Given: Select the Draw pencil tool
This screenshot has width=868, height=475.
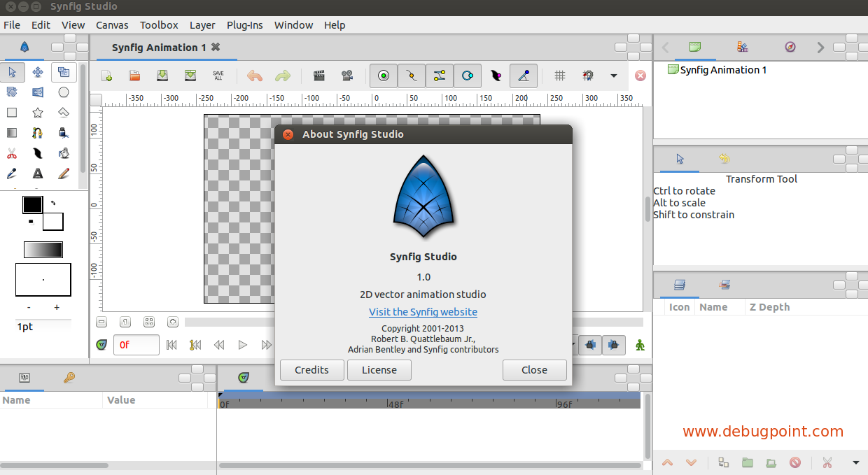Looking at the screenshot, I should point(64,173).
